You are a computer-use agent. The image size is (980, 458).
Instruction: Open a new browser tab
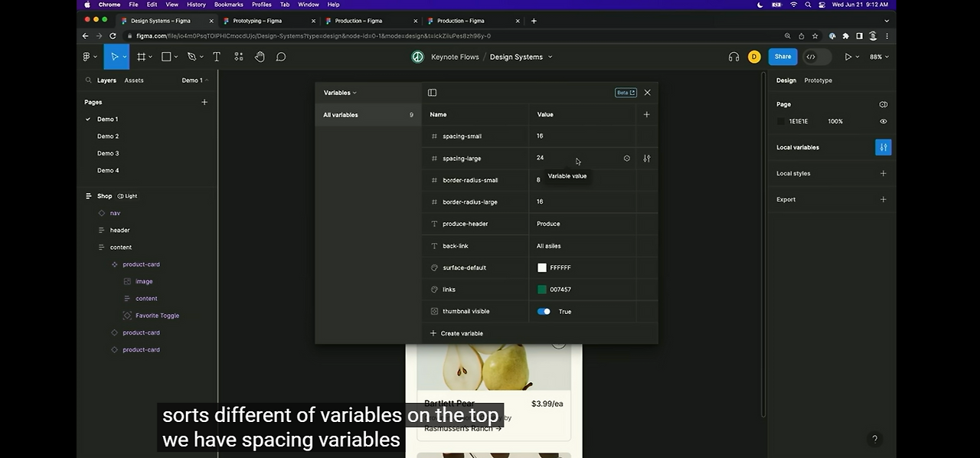point(534,21)
